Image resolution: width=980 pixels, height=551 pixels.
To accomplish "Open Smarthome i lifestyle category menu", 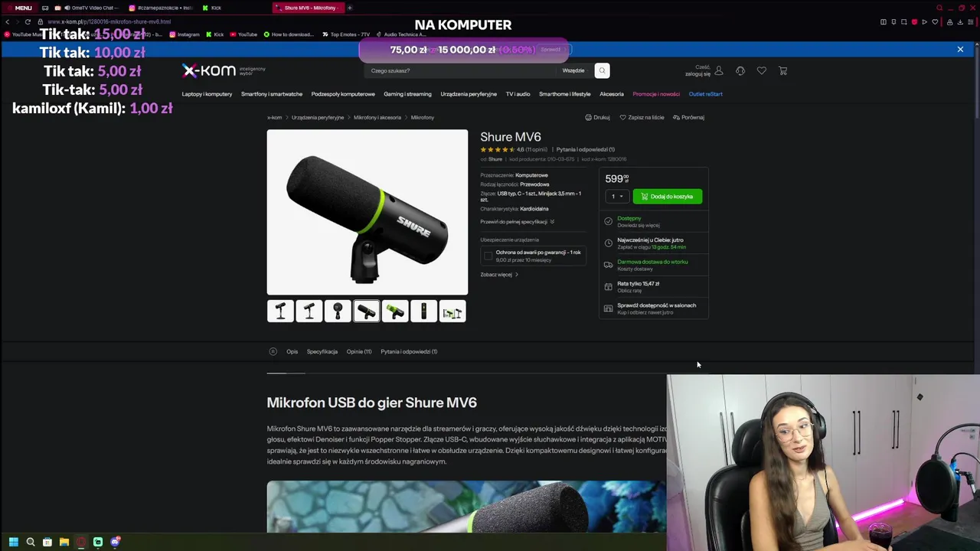I will pyautogui.click(x=565, y=94).
